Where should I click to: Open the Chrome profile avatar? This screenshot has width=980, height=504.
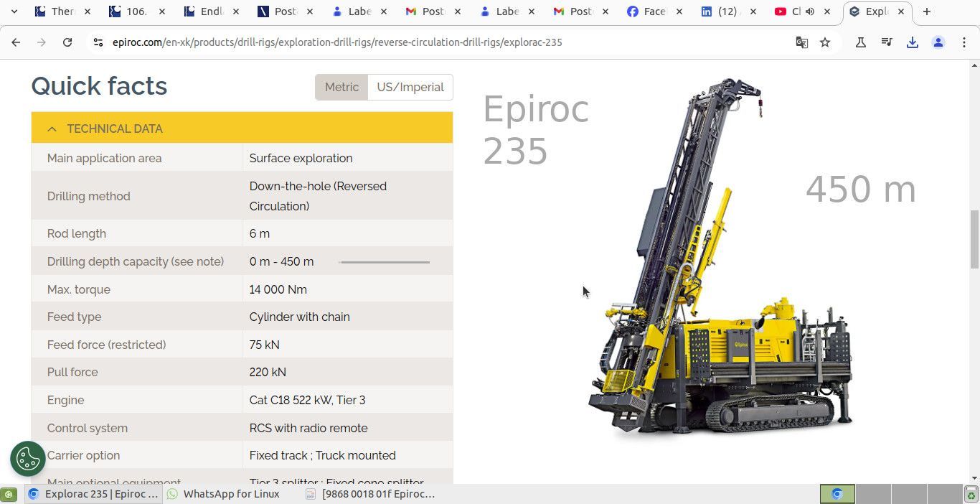coord(938,42)
